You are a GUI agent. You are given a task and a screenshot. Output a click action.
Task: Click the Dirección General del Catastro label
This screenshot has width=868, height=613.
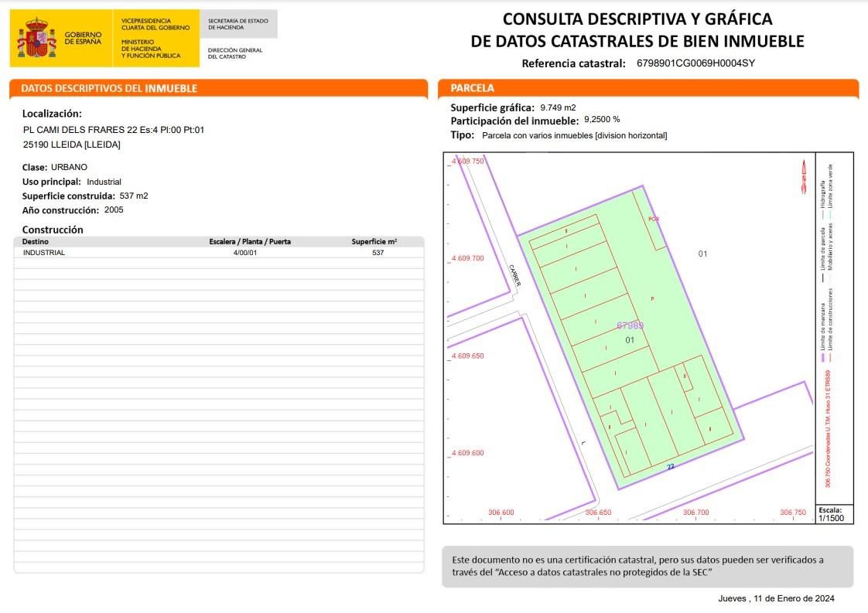tap(235, 53)
